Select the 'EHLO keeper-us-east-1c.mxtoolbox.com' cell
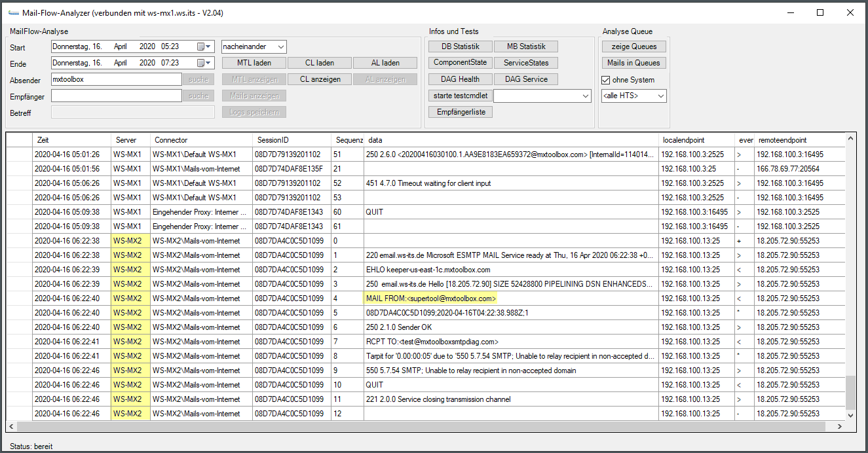This screenshot has height=453, width=868. pyautogui.click(x=511, y=270)
